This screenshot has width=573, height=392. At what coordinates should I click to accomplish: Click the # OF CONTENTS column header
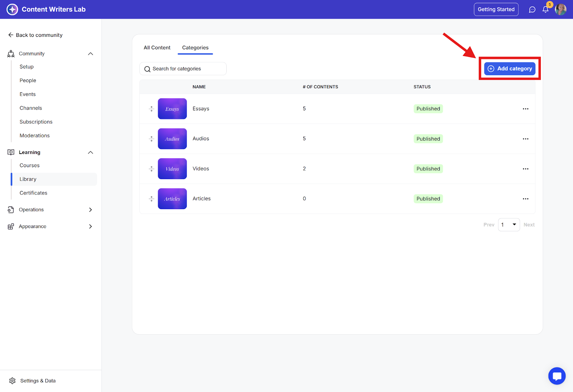coord(321,87)
